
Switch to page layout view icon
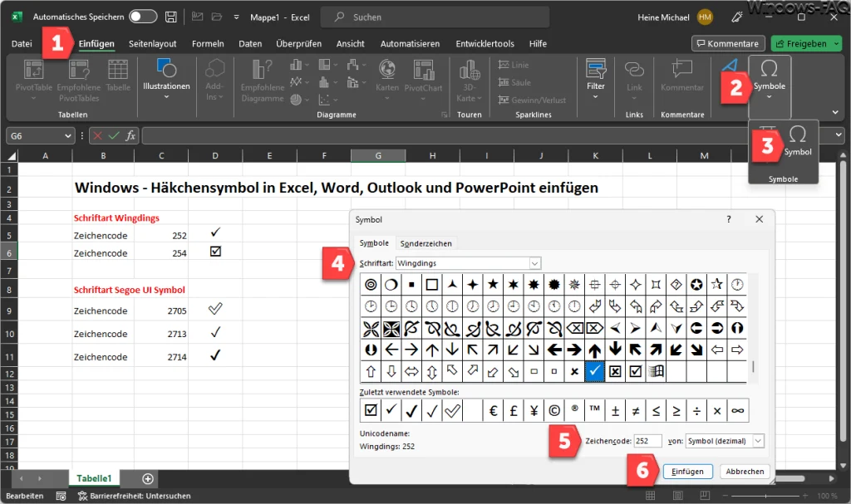point(678,496)
